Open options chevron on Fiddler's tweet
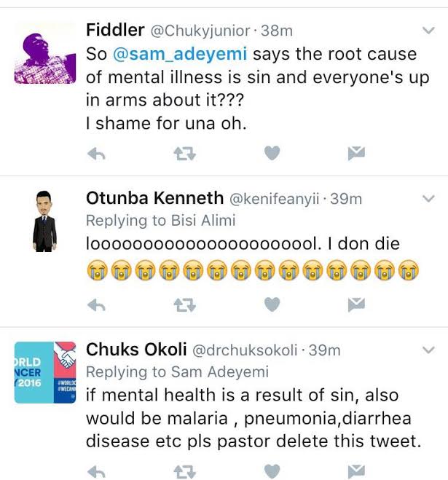The image size is (448, 480). [x=428, y=30]
